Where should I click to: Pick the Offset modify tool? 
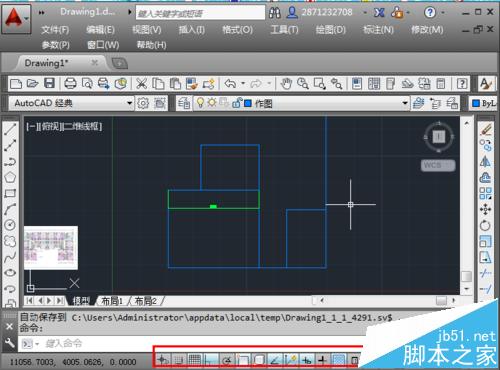[x=486, y=177]
